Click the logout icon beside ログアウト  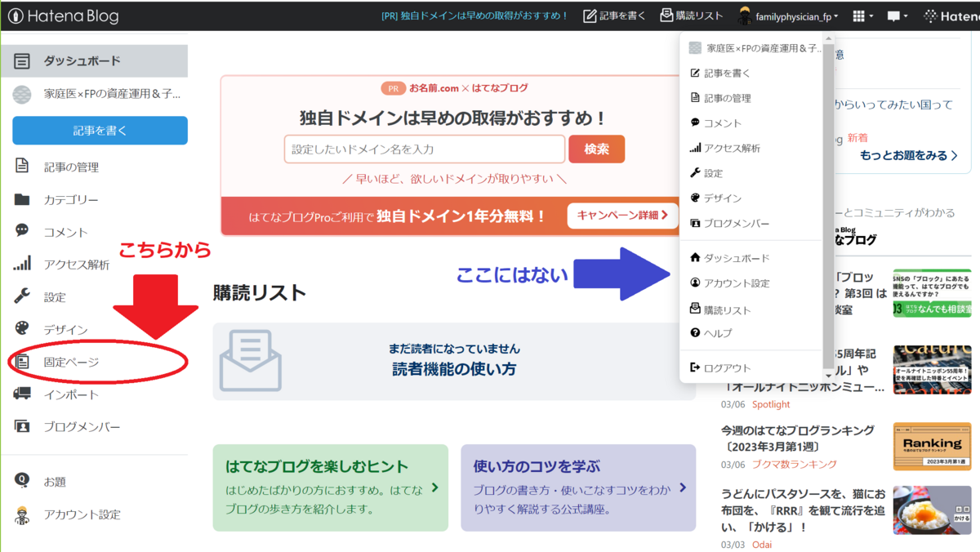click(695, 367)
